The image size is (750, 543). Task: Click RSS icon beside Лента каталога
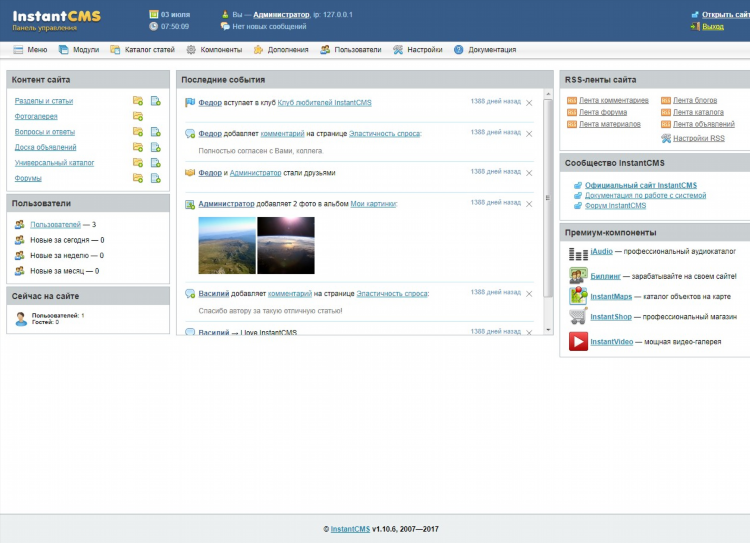click(666, 112)
